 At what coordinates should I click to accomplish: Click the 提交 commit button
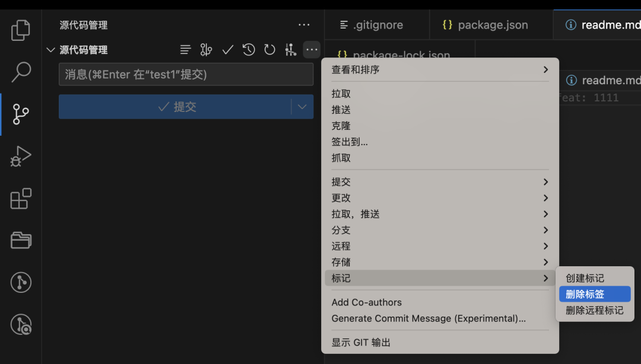coord(178,107)
